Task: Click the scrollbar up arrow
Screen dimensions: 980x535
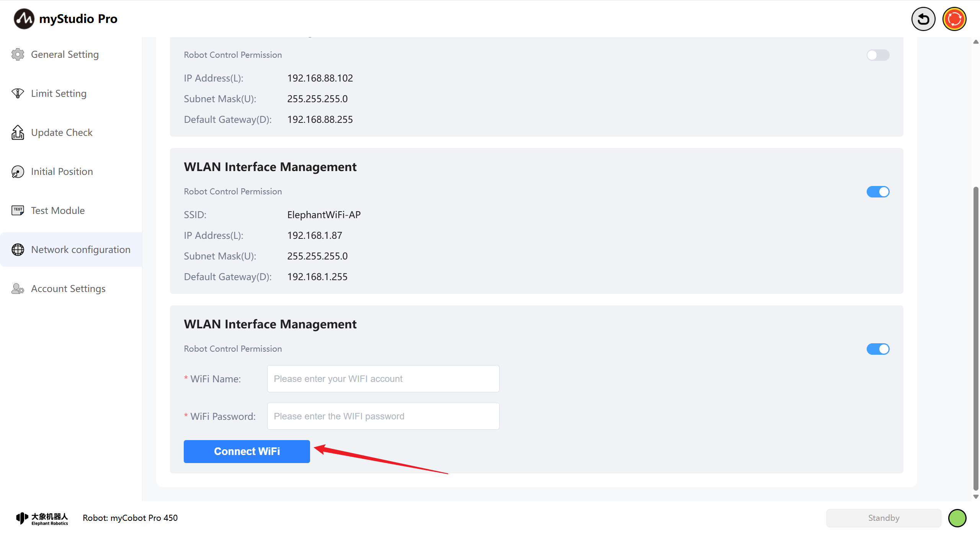Action: click(x=976, y=42)
